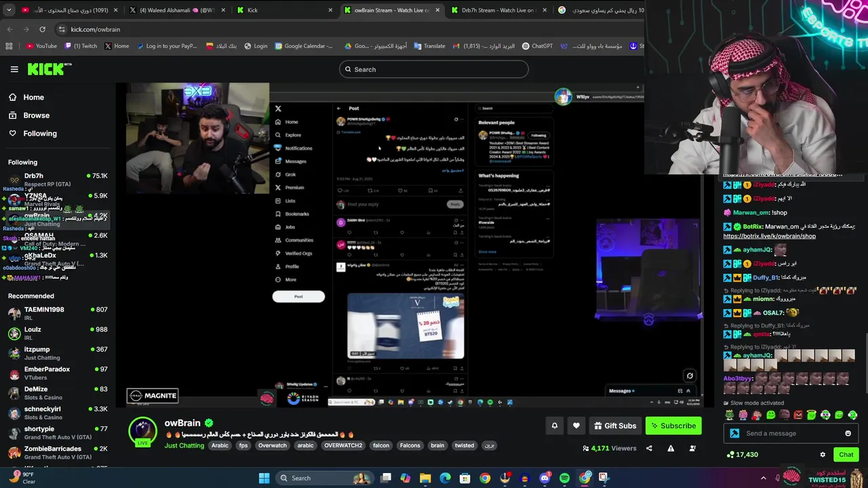Open TAEMIN1998 recommended channel
Viewport: 868px width, 488px height.
(x=58, y=313)
